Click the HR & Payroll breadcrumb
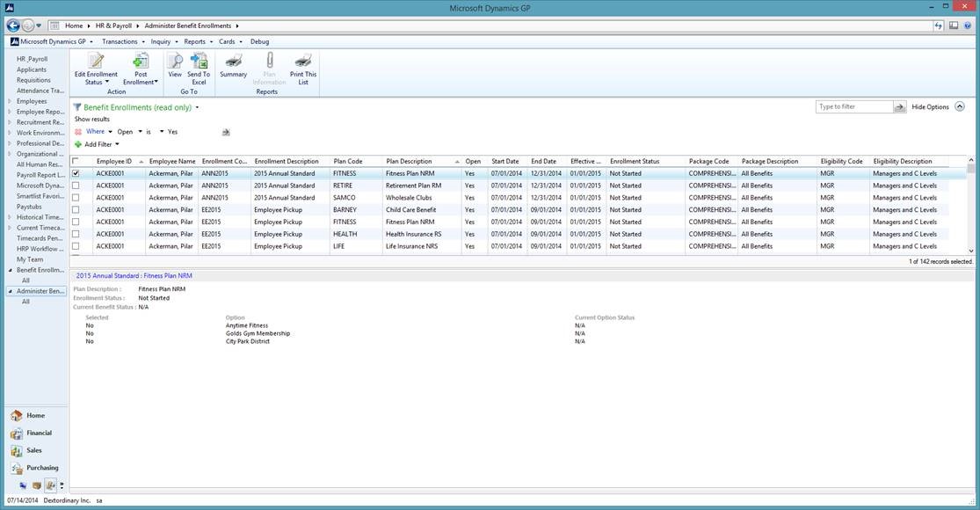Viewport: 980px width, 510px height. pyautogui.click(x=113, y=25)
